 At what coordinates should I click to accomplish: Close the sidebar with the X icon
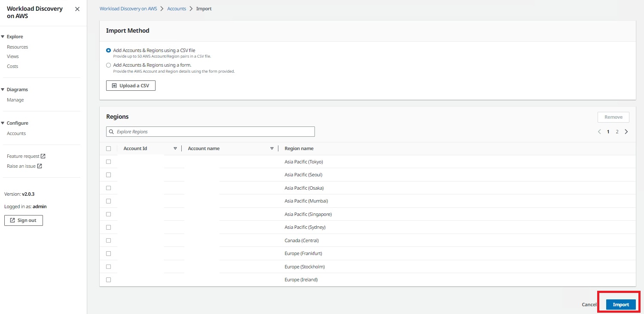77,9
